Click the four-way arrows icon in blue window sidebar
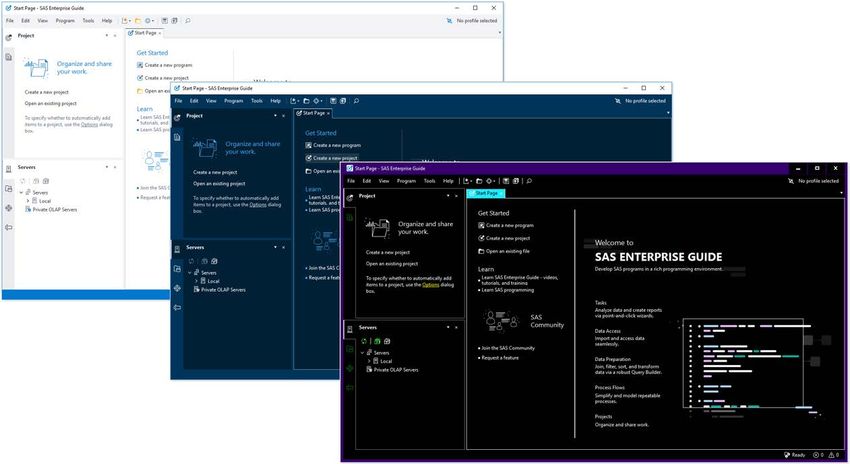Viewport: 850px width, 464px height. tap(177, 288)
